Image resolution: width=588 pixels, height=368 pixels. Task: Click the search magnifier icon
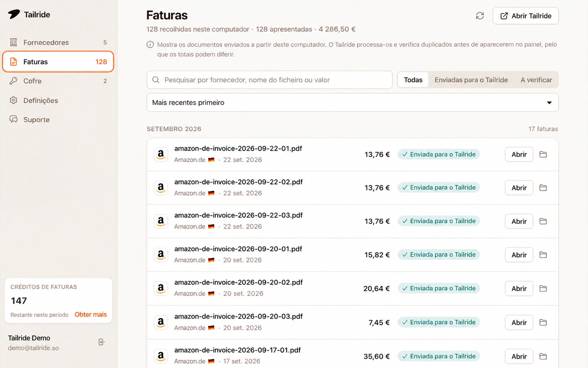pyautogui.click(x=156, y=80)
